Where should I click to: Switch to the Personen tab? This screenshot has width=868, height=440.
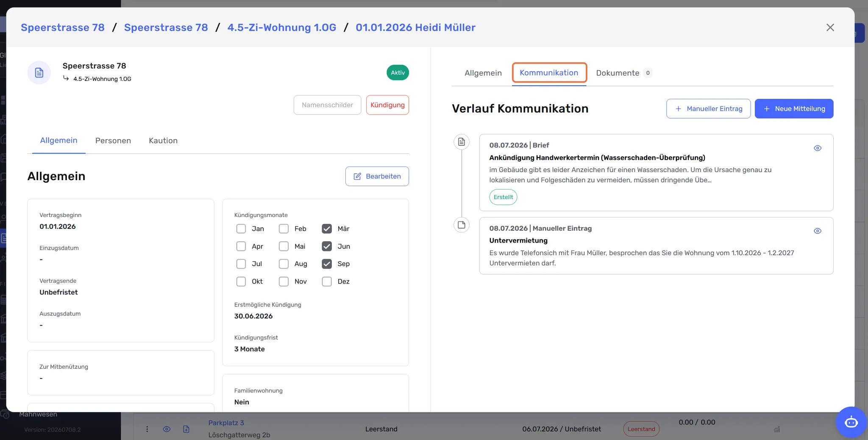(113, 141)
